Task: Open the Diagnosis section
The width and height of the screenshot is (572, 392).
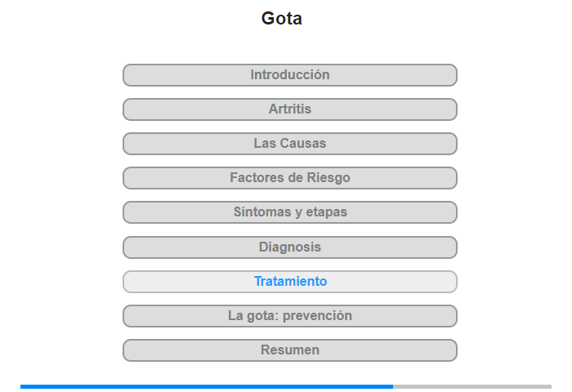Action: (x=289, y=247)
